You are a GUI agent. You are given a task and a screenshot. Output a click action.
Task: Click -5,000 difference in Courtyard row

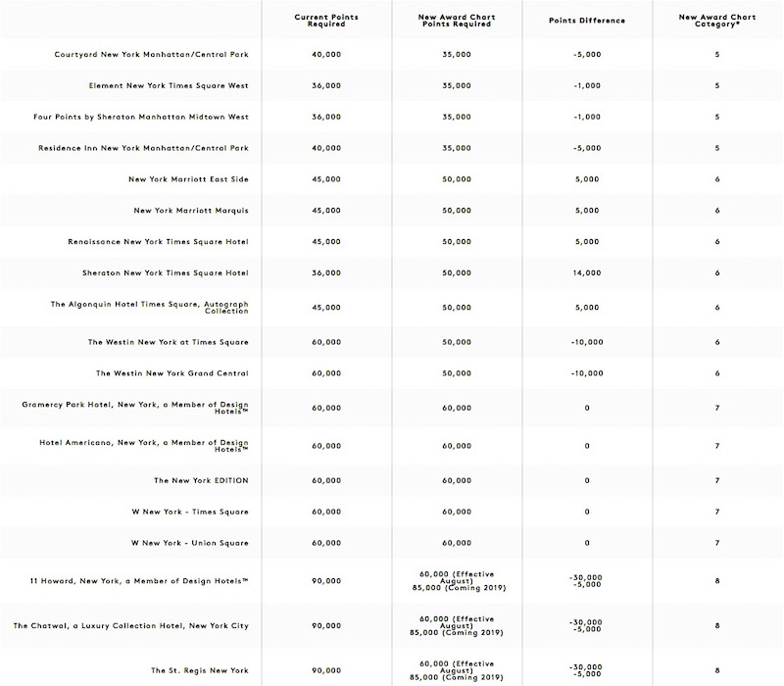tap(587, 55)
